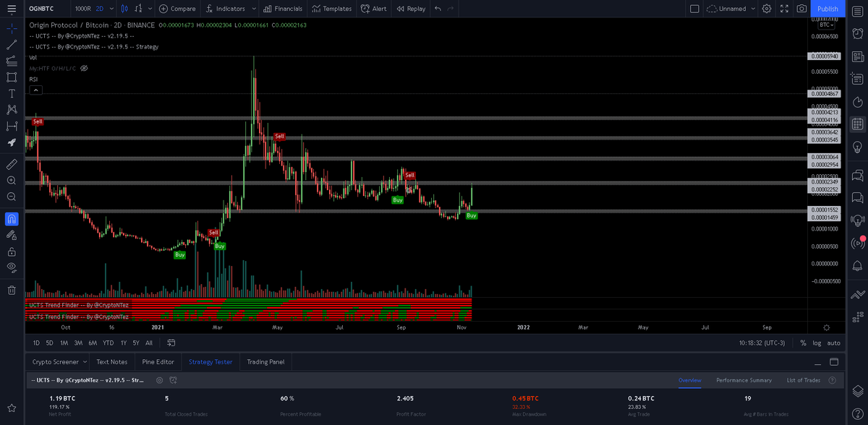Select the 2D timeframe

point(99,9)
